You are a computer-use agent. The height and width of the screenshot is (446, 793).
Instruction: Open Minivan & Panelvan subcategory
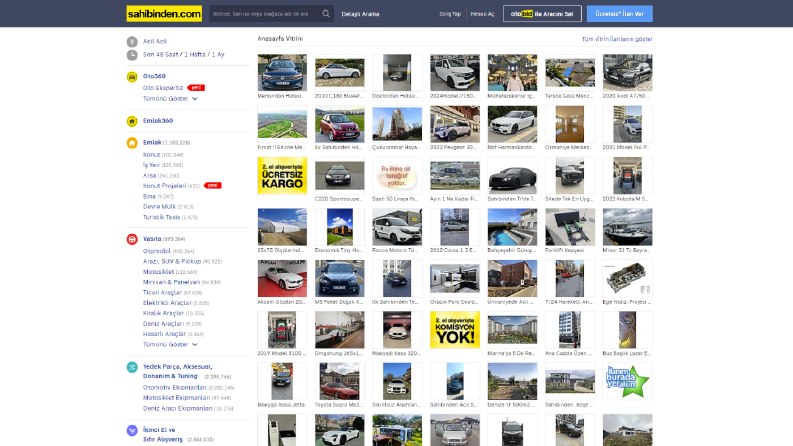tap(171, 282)
